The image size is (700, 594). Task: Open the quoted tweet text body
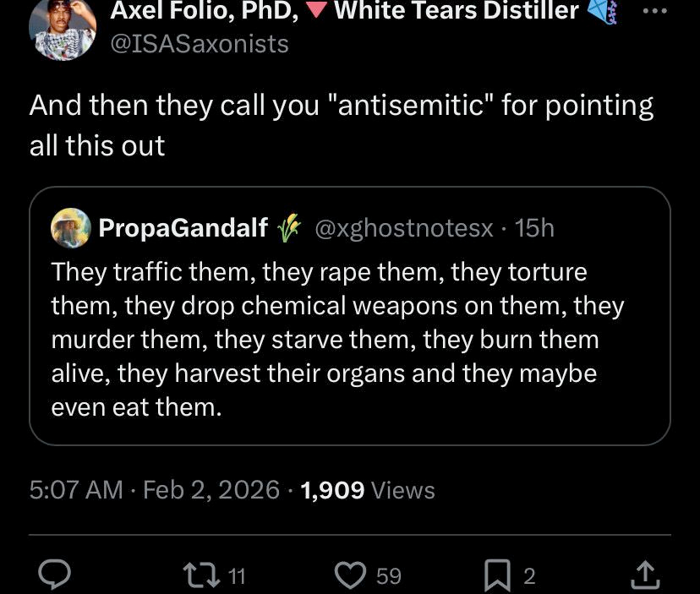[337, 340]
